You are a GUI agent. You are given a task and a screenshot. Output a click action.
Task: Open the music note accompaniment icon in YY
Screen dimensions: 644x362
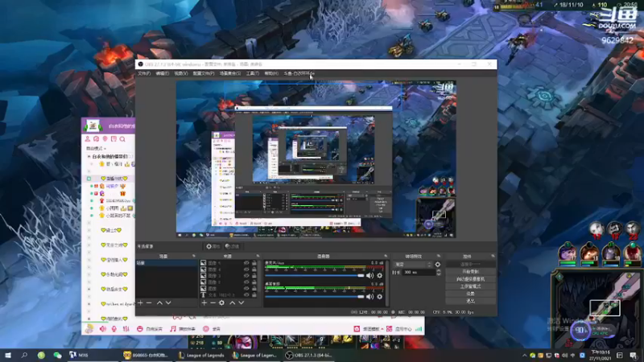click(173, 329)
